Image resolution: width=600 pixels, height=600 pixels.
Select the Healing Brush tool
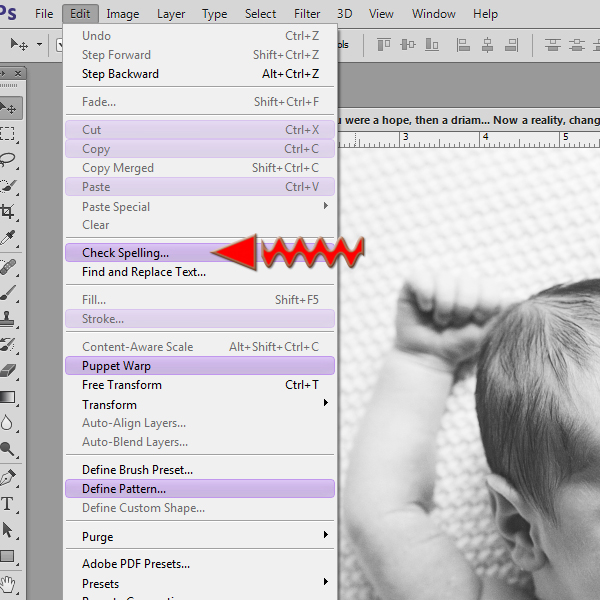8,267
